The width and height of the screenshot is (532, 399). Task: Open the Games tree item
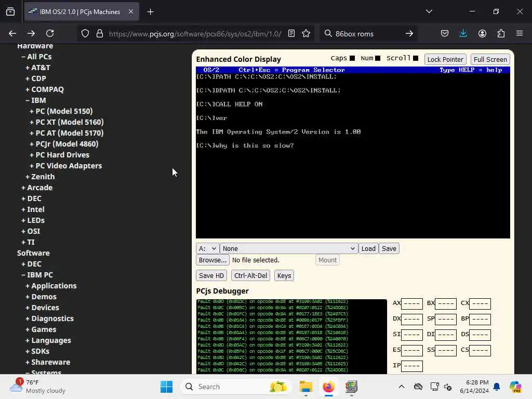tap(41, 329)
